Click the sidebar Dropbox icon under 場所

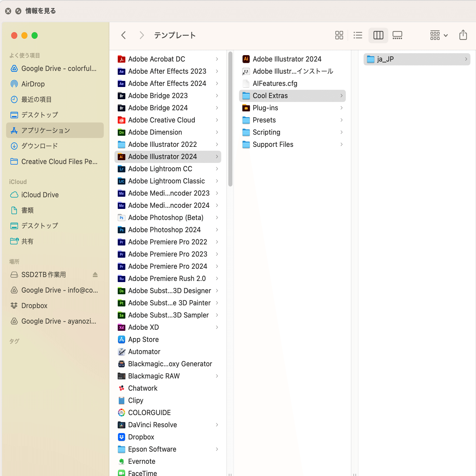(14, 306)
